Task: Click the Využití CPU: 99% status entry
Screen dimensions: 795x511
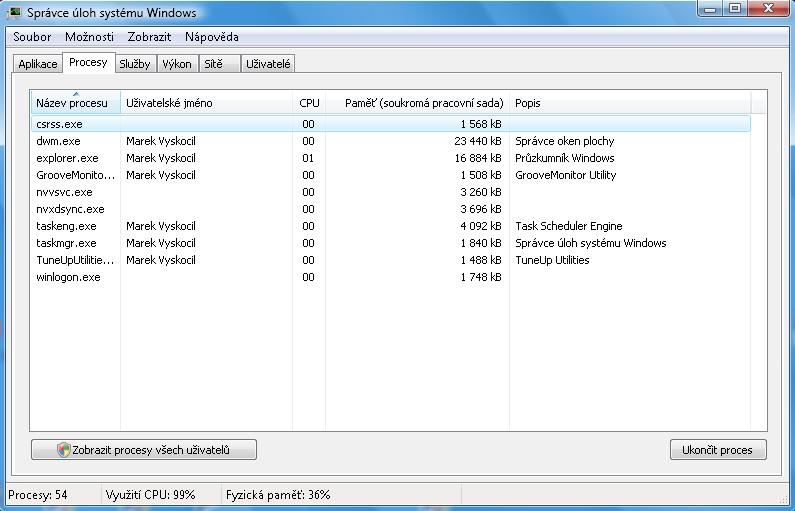Action: 150,495
